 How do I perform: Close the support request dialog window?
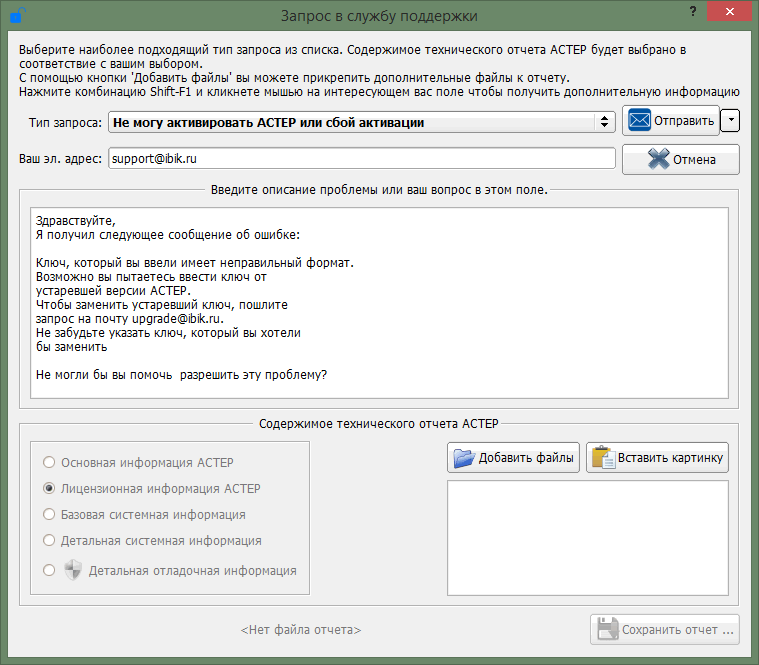[x=729, y=12]
